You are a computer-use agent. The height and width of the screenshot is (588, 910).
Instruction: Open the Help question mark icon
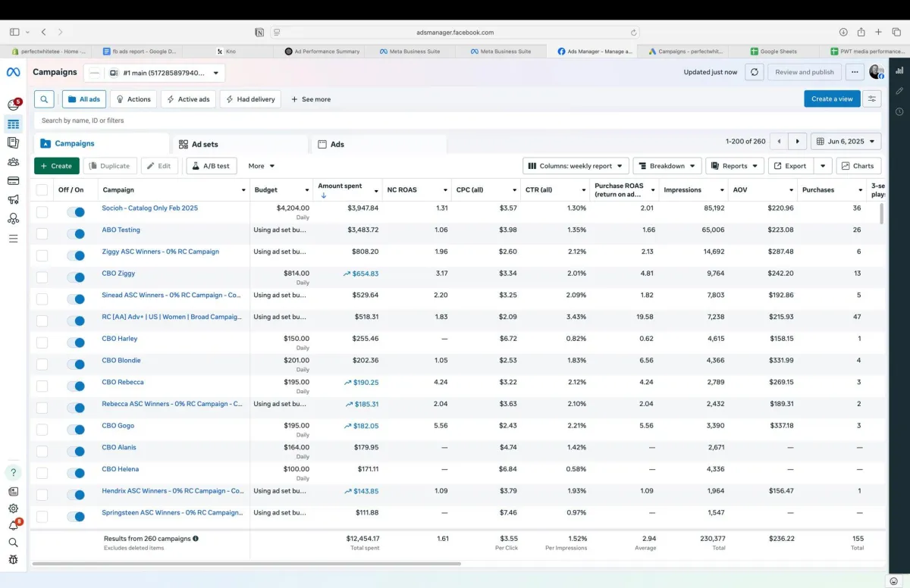(x=13, y=472)
